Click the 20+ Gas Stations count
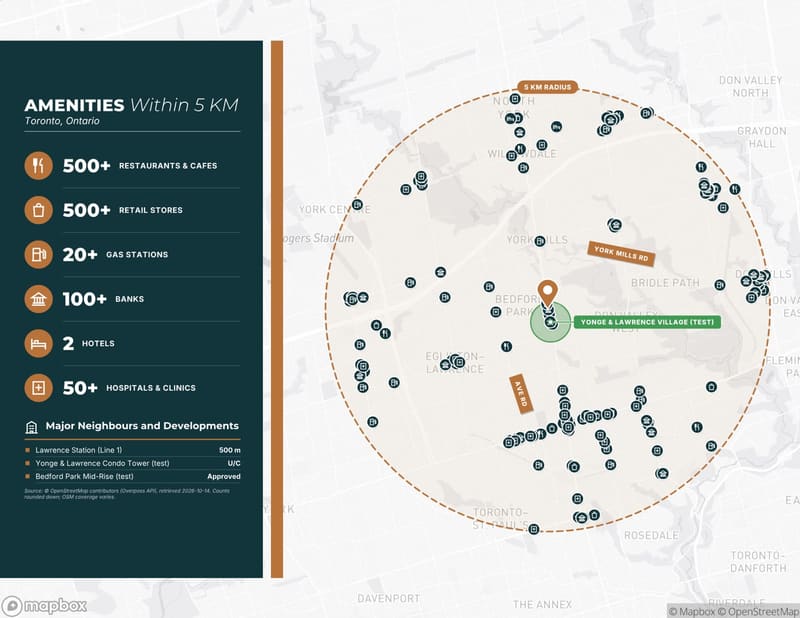The height and width of the screenshot is (618, 800). point(80,255)
